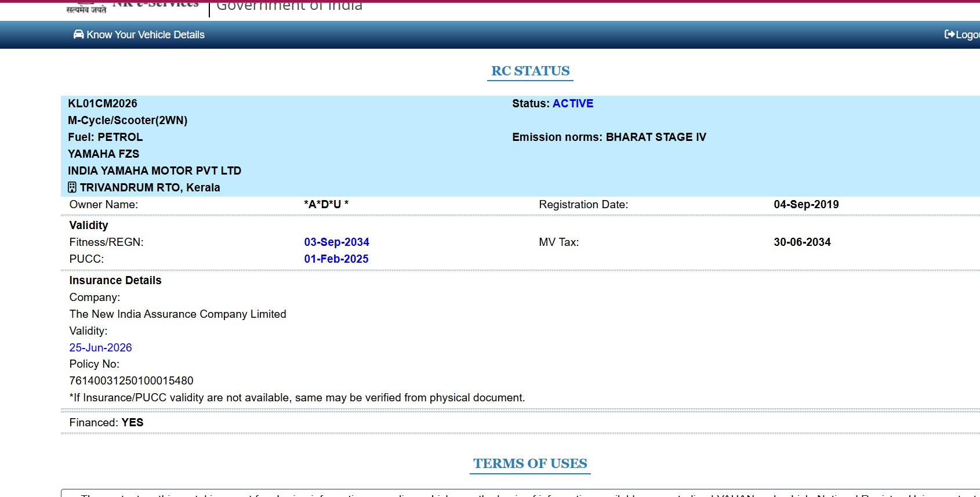Click TRIVANDRUM RTO, Kerala text

pyautogui.click(x=150, y=187)
